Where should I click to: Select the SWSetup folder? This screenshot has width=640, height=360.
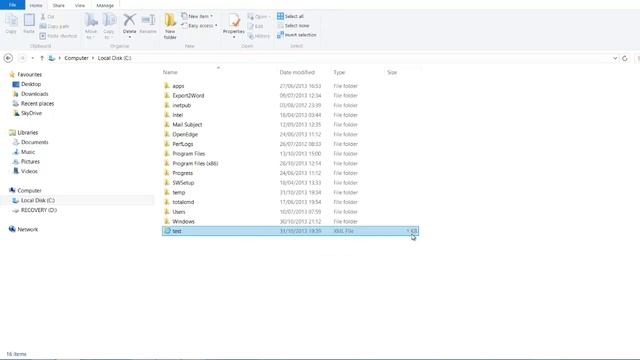click(290, 183)
